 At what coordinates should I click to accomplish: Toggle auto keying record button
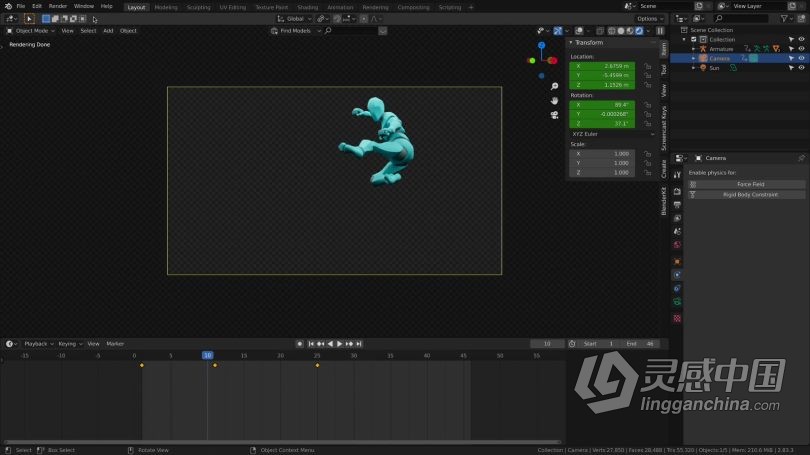tap(300, 344)
